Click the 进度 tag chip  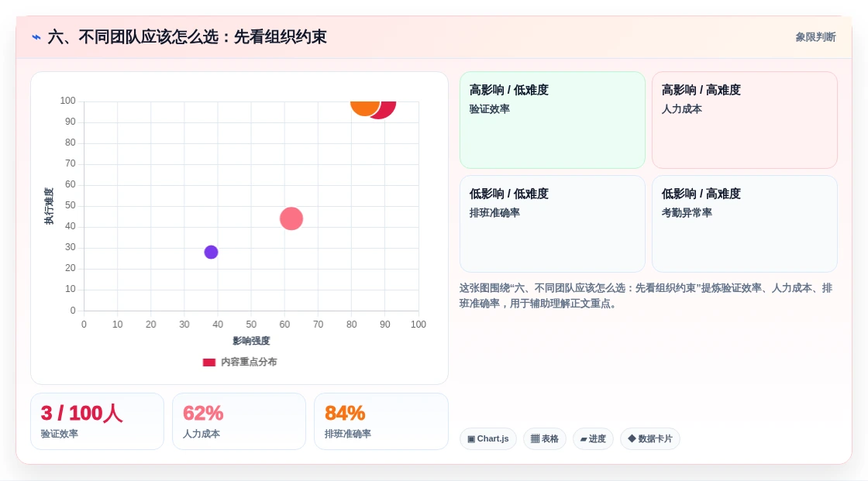click(593, 439)
